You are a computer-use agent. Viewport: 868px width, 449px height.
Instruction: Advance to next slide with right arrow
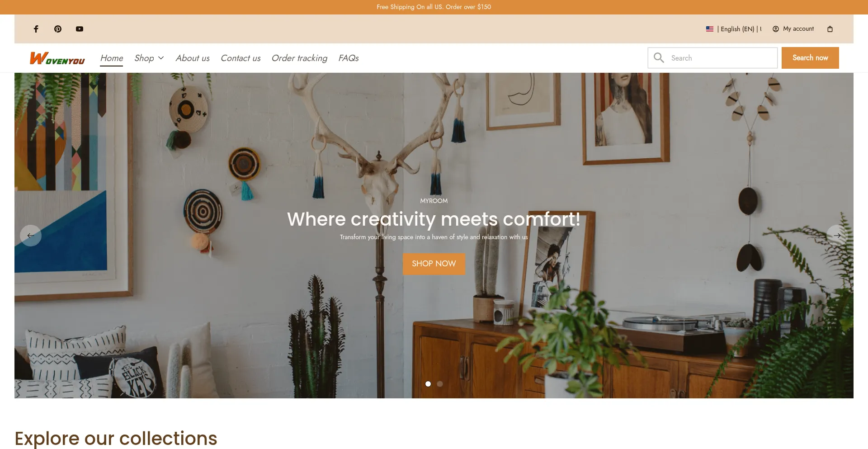pyautogui.click(x=837, y=236)
